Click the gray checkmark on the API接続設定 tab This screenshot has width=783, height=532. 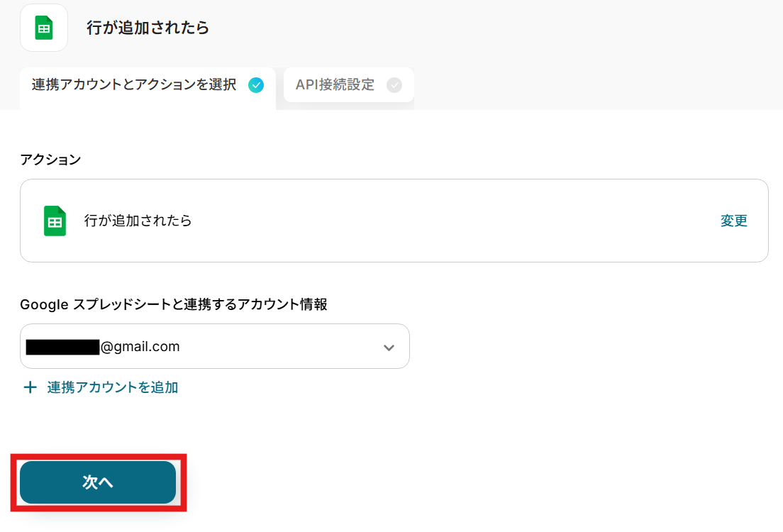tap(394, 85)
